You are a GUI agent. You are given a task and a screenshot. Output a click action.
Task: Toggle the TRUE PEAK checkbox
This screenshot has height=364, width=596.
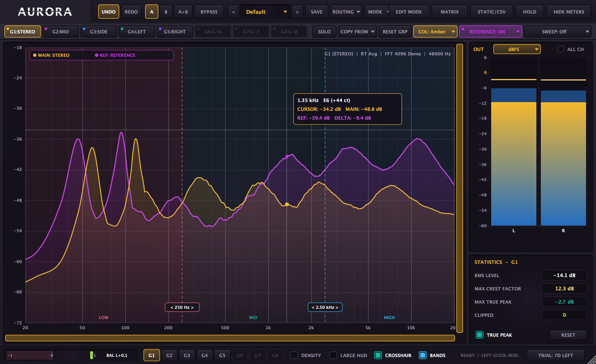pyautogui.click(x=480, y=335)
